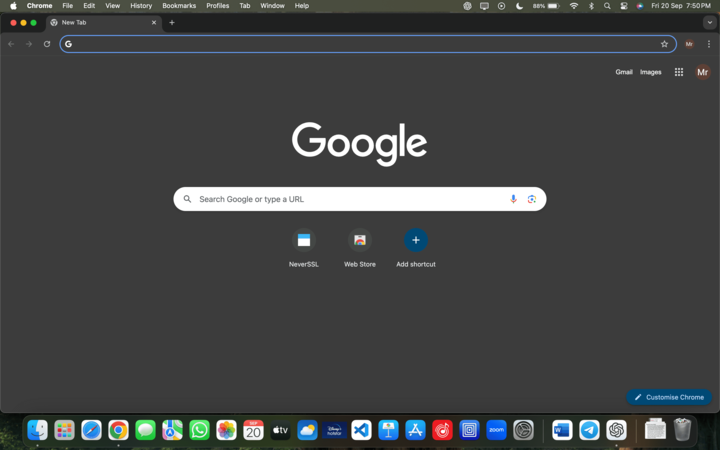This screenshot has height=450, width=720.
Task: Open the Edit menu
Action: click(x=89, y=6)
